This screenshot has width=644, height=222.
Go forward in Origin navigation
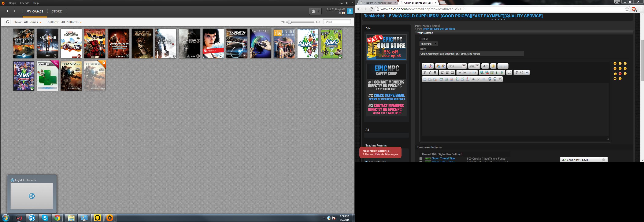(x=15, y=11)
